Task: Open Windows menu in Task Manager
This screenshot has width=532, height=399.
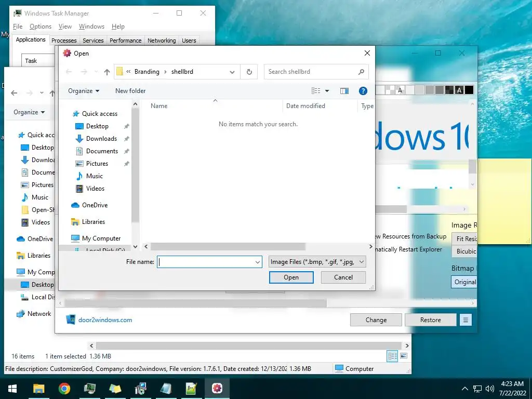Action: 91,26
